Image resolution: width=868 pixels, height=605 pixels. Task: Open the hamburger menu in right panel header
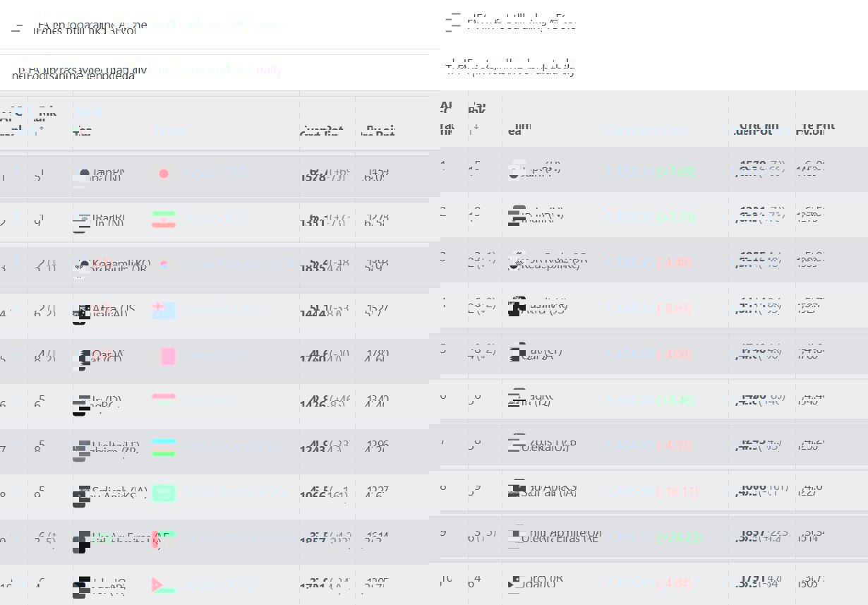(453, 23)
